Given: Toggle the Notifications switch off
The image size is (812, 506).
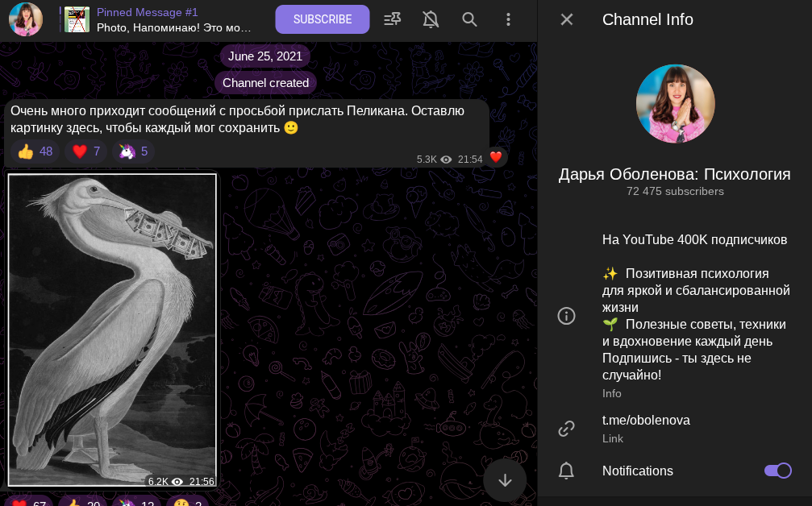Looking at the screenshot, I should (777, 471).
